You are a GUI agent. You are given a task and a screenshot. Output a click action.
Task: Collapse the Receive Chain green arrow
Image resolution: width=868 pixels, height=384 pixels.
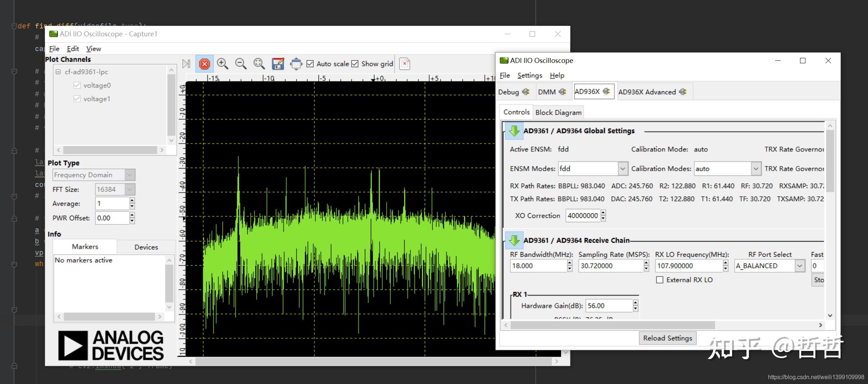514,240
